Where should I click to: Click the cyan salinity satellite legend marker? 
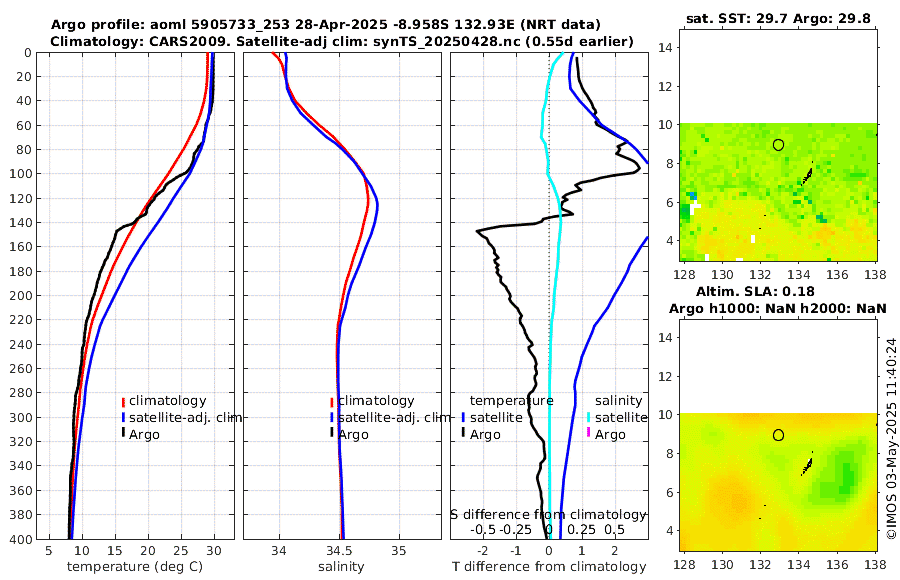[588, 418]
